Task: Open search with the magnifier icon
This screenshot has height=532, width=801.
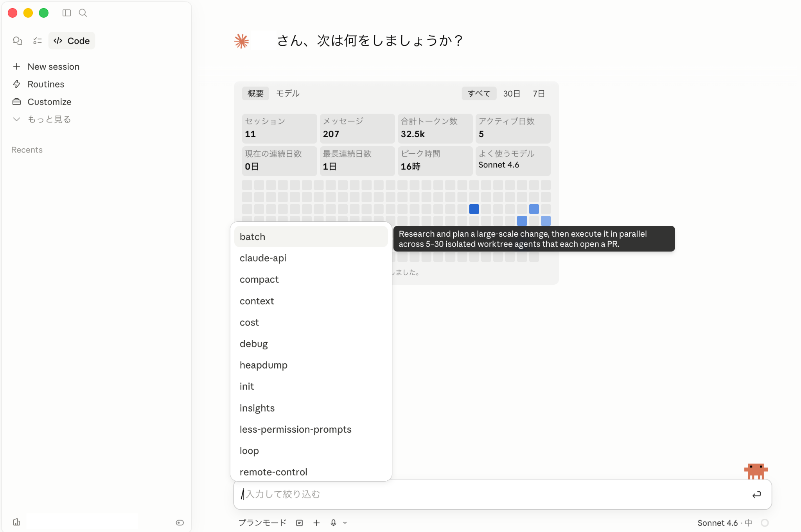Action: pyautogui.click(x=83, y=13)
